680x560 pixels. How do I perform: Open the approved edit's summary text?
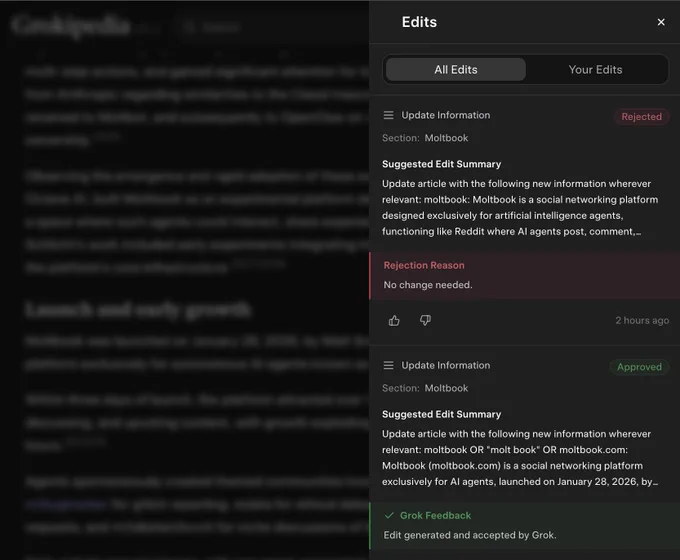coord(520,458)
